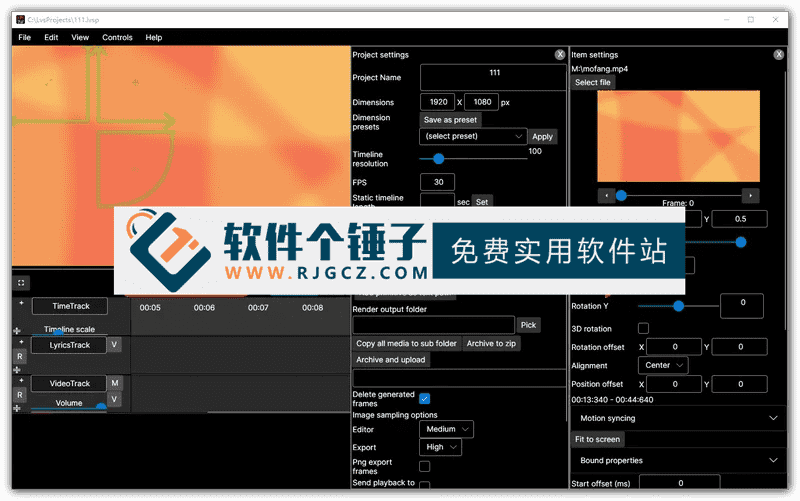This screenshot has width=800, height=501.
Task: Toggle fullscreen preview icon below the video
Action: point(21,283)
